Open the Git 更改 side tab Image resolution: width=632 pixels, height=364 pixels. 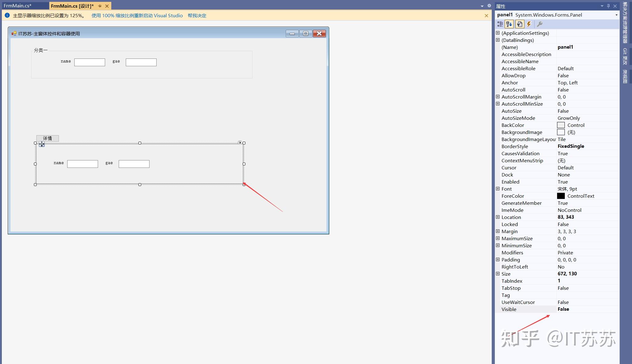click(625, 56)
